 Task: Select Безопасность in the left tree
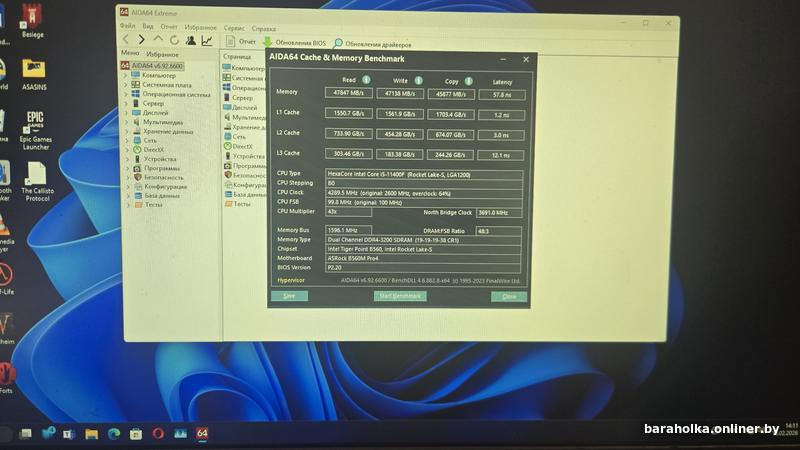(x=163, y=178)
